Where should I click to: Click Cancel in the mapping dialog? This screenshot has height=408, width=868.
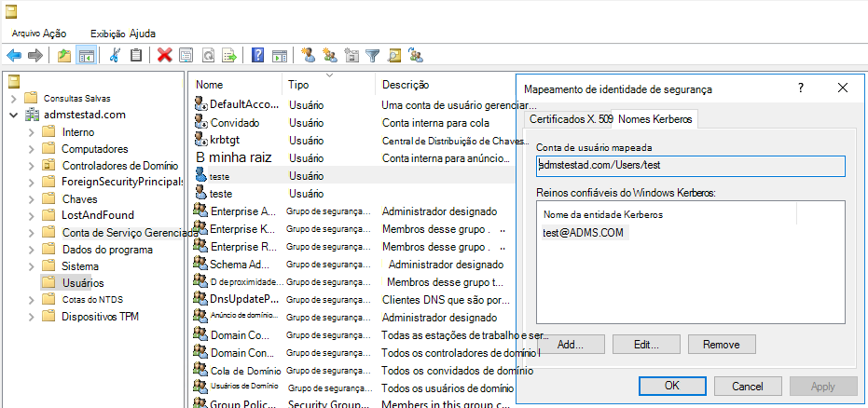coord(748,387)
